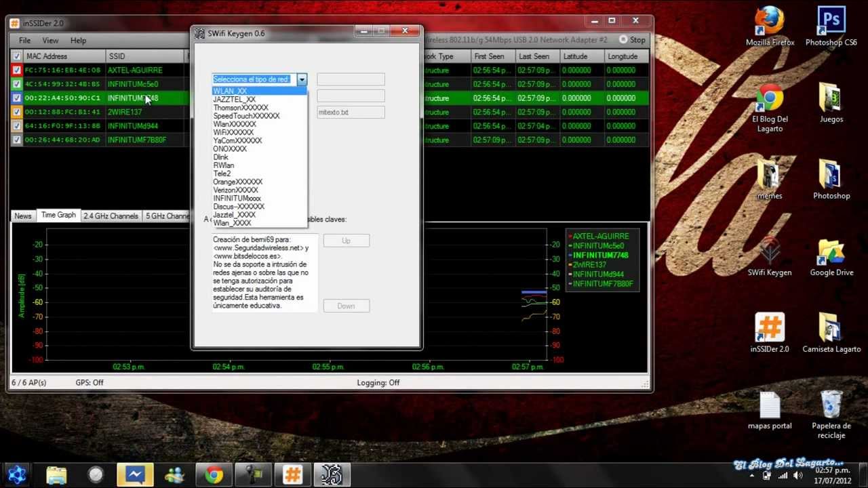Choose INFINITUMxxxx network type
This screenshot has height=488, width=868.
click(x=259, y=198)
